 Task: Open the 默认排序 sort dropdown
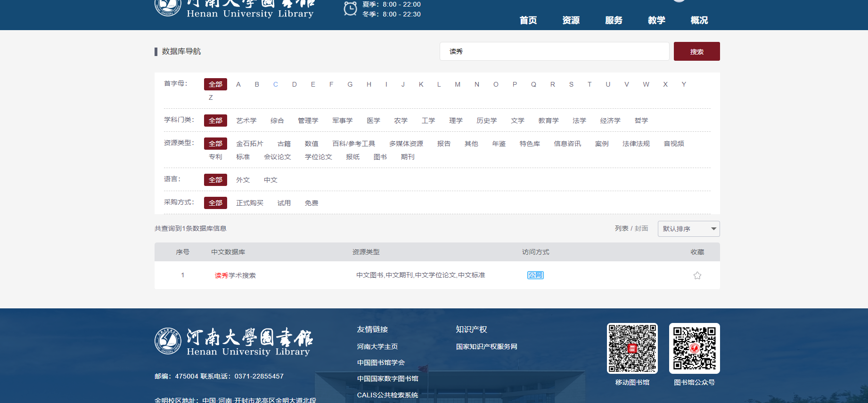click(x=688, y=229)
